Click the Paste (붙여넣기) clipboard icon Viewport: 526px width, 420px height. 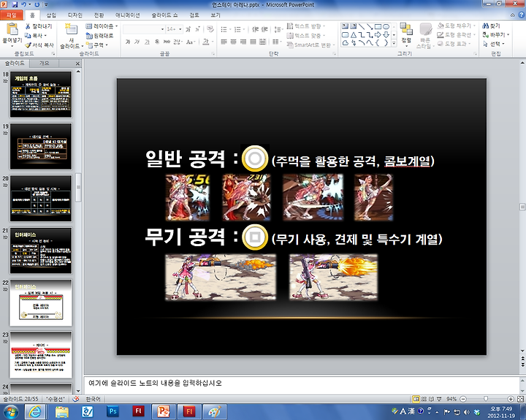(12, 29)
